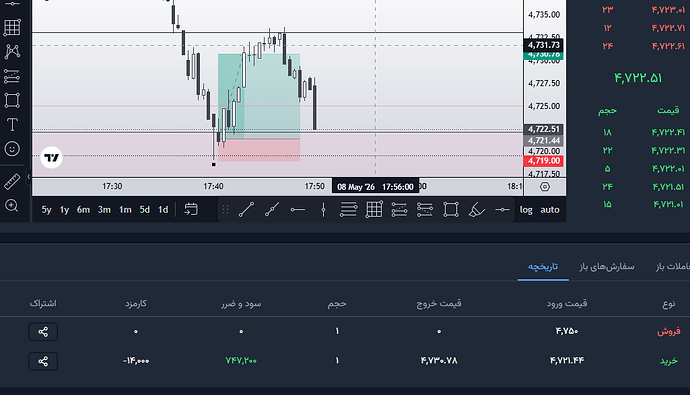This screenshot has width=690, height=395.
Task: Set chart range to 3m
Action: click(x=104, y=210)
